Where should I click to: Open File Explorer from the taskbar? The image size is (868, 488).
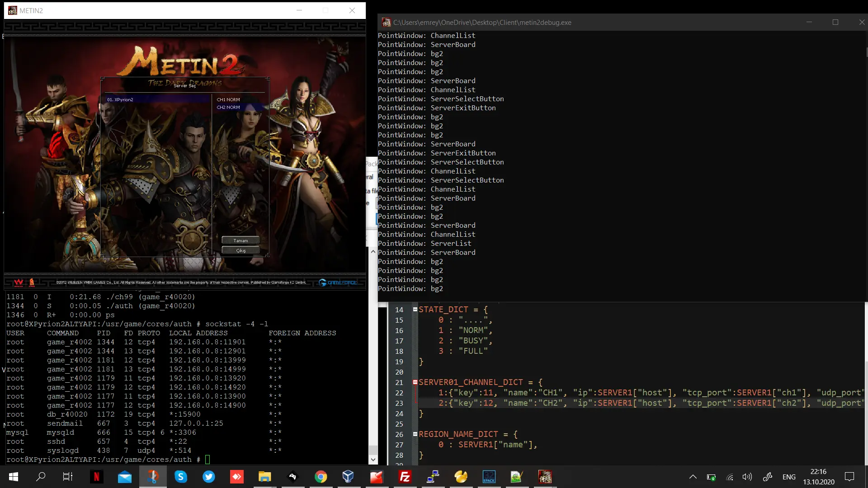[264, 477]
